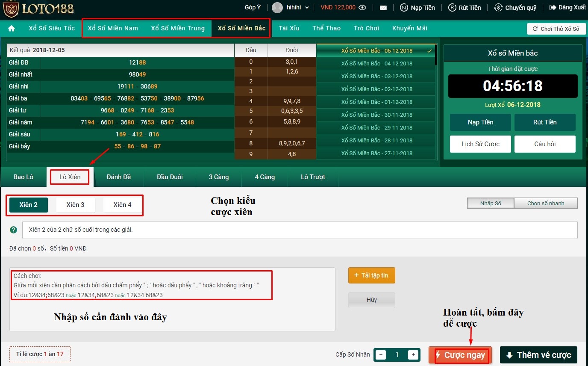Click Nạp Tiền button in side panel
This screenshot has width=588, height=366.
click(480, 122)
